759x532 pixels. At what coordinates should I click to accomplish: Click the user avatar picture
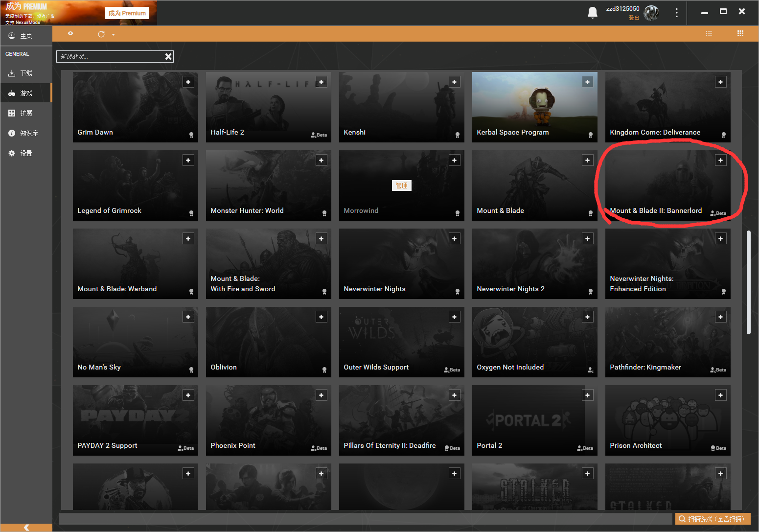tap(651, 13)
